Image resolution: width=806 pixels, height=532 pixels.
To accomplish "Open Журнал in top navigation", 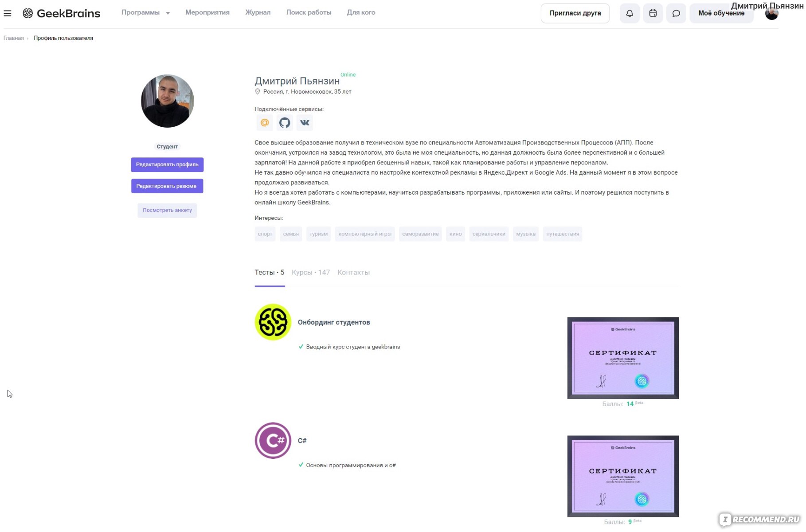I will (x=258, y=13).
